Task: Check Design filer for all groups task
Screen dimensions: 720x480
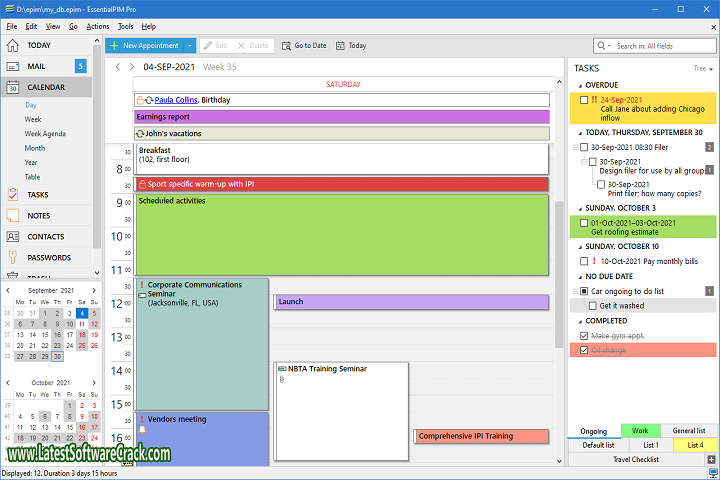Action: [592, 162]
